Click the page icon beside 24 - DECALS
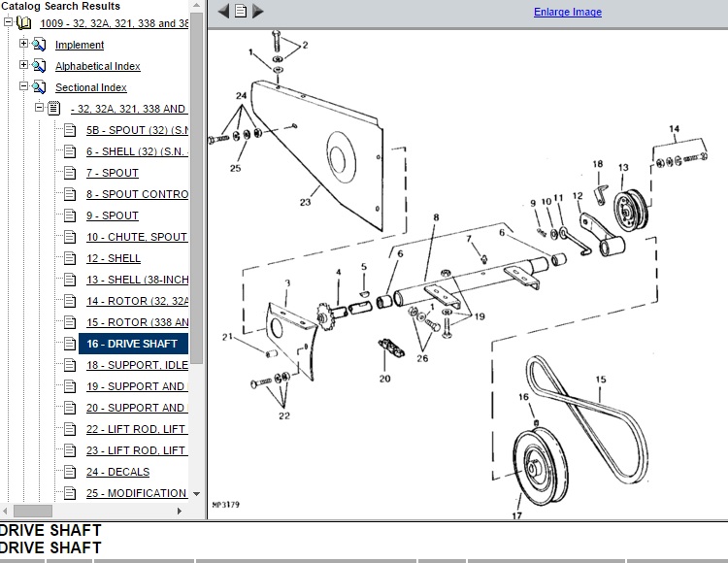The height and width of the screenshot is (563, 728). point(69,472)
